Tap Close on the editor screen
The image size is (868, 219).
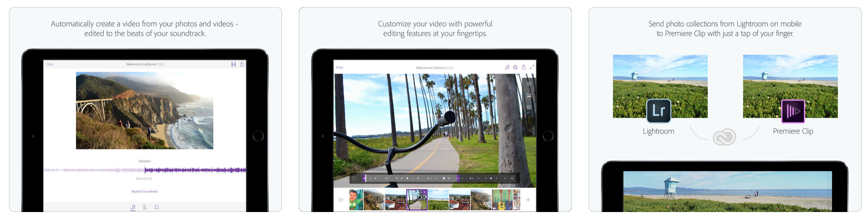pyautogui.click(x=340, y=67)
